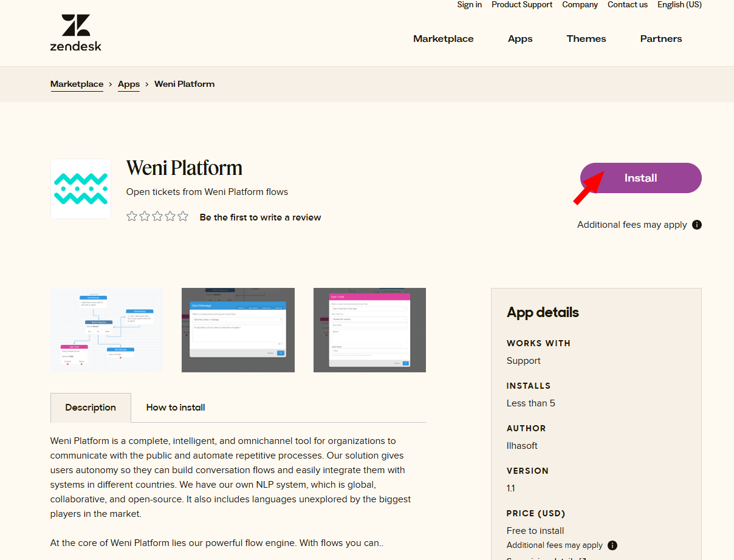The image size is (734, 560).
Task: Select the fourth review star
Action: pos(170,216)
